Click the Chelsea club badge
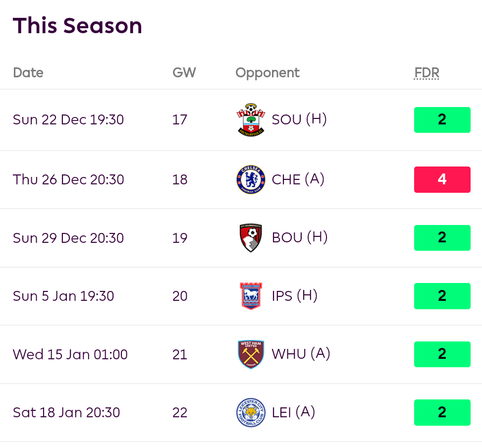 click(251, 179)
